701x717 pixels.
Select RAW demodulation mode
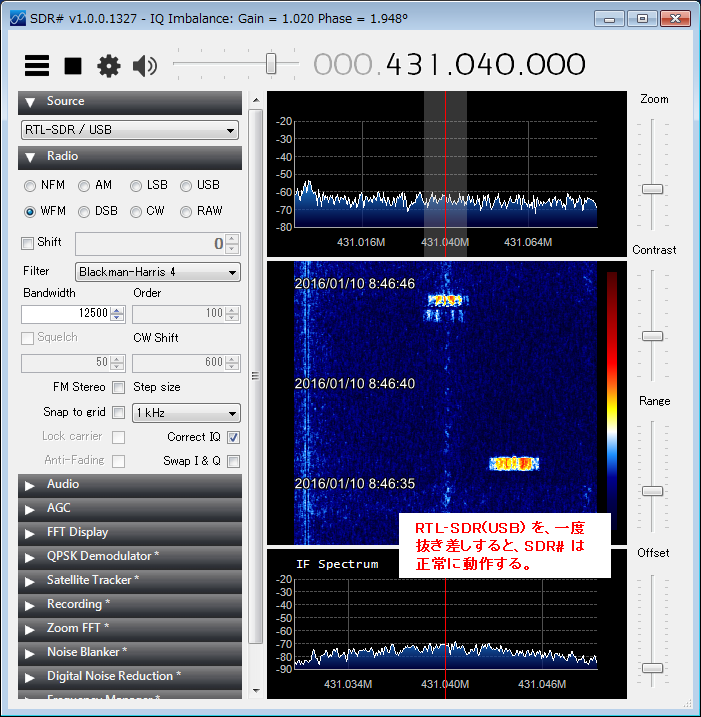pos(186,212)
